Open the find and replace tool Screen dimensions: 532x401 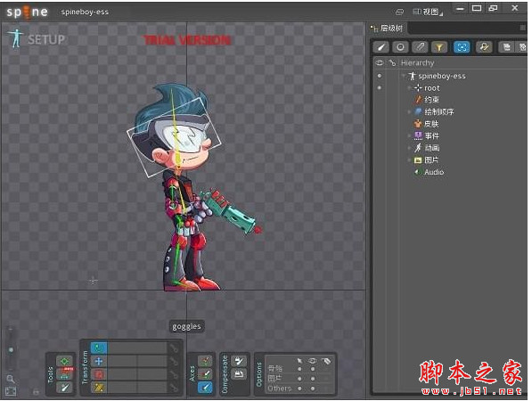click(484, 47)
